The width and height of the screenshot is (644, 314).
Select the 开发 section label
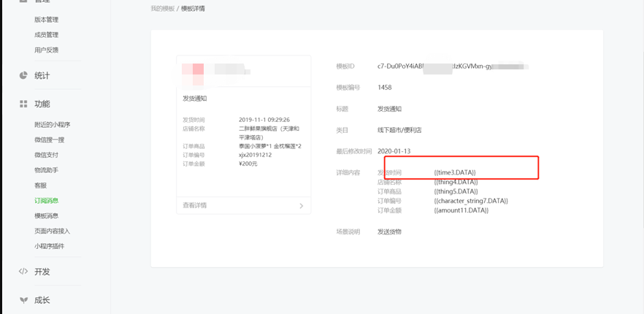(42, 272)
